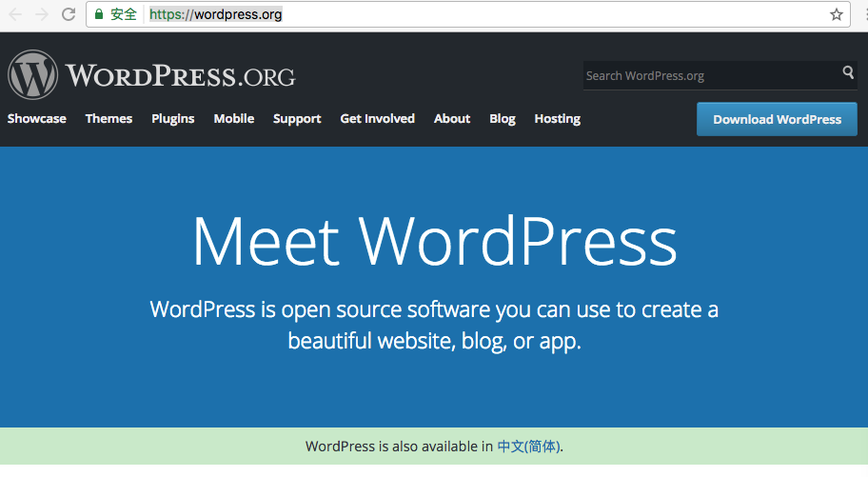Viewport: 868px width, 477px height.
Task: Click the Meet WordPress heading
Action: point(435,241)
